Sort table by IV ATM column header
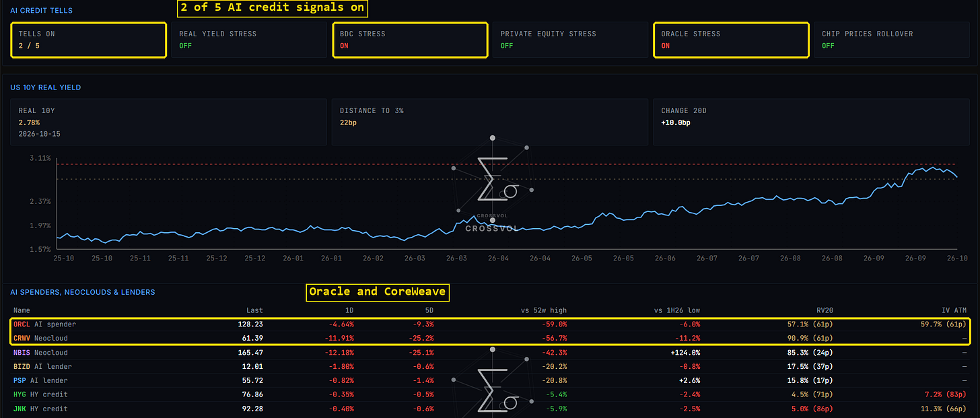 (955, 311)
